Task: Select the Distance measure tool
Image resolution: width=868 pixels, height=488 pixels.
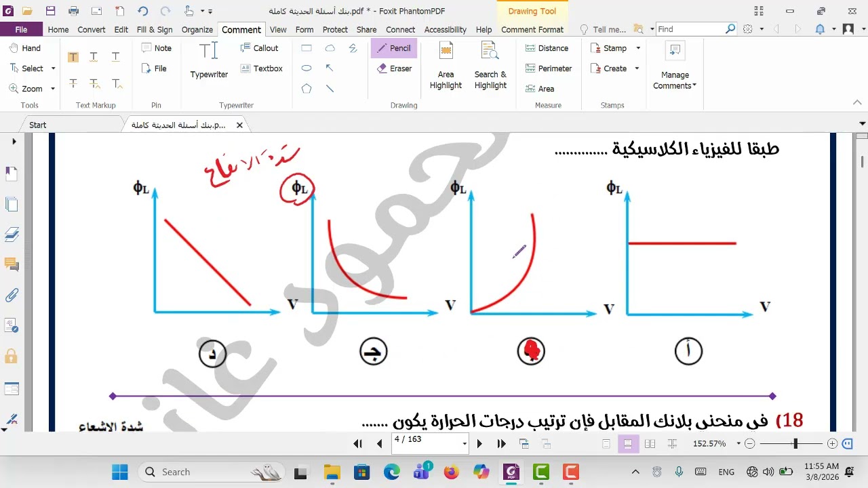Action: [547, 48]
